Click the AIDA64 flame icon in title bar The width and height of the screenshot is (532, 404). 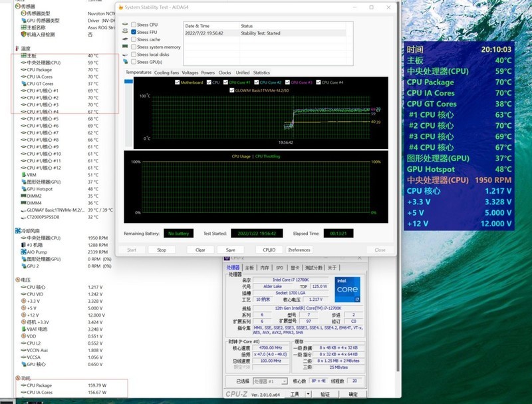coord(122,7)
